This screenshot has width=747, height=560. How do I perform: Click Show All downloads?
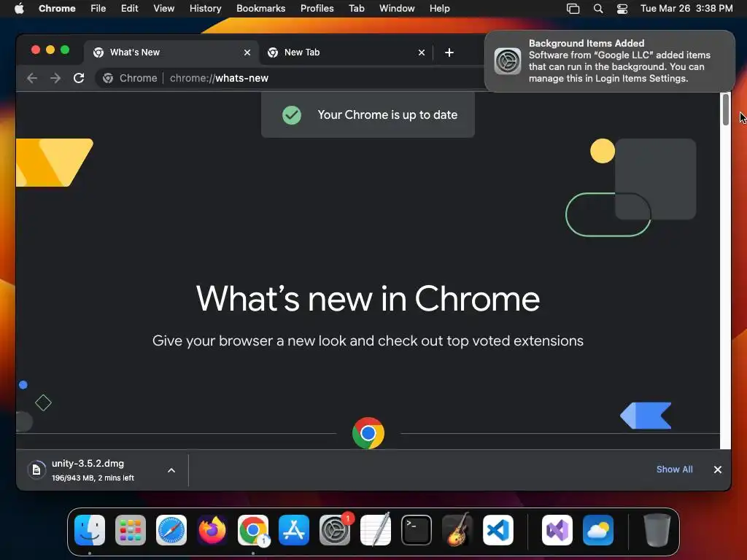click(x=674, y=470)
